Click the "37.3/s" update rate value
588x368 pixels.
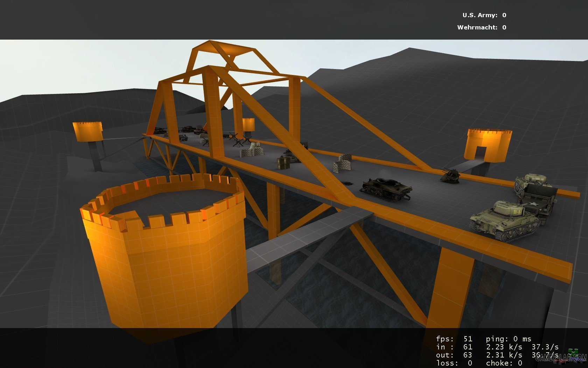tap(545, 347)
